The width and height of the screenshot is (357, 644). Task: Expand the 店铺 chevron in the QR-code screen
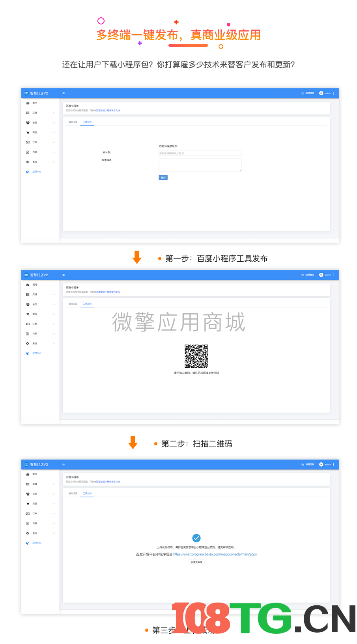coord(54,294)
